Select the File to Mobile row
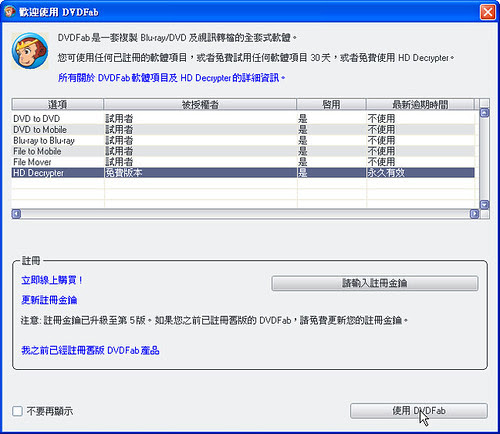The image size is (500, 434). tap(243, 151)
